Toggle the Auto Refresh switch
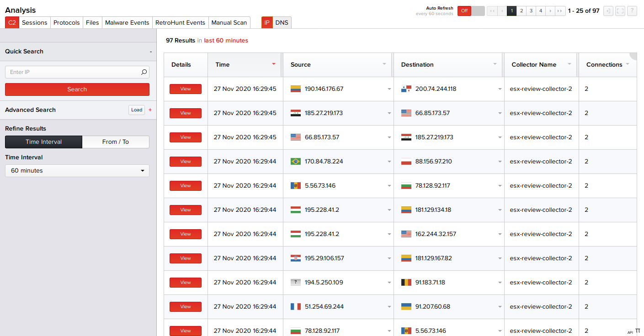This screenshot has height=336, width=644. (x=471, y=11)
